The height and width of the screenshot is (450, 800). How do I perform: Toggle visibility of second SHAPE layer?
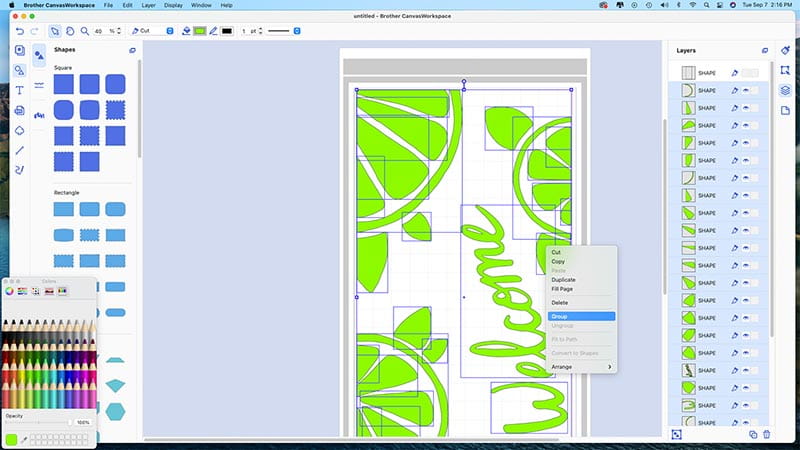(745, 90)
